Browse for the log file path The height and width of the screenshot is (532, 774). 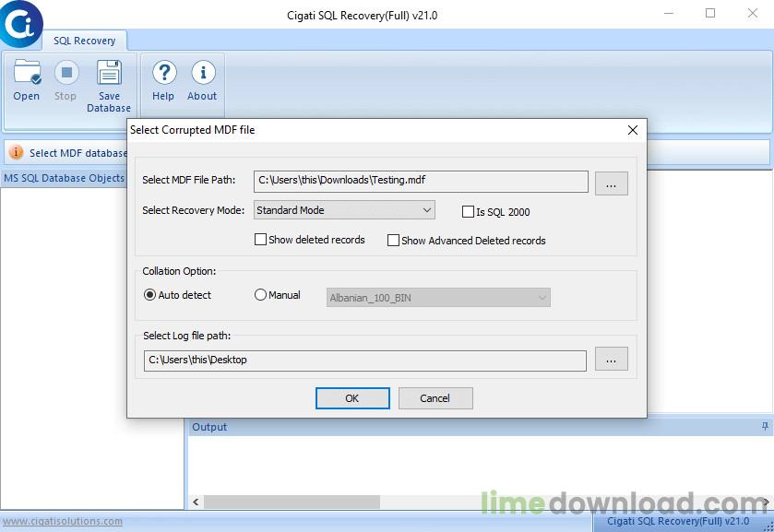pyautogui.click(x=611, y=359)
